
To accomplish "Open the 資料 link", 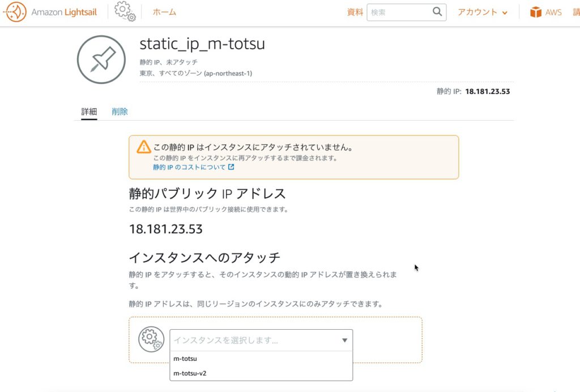I will click(355, 12).
